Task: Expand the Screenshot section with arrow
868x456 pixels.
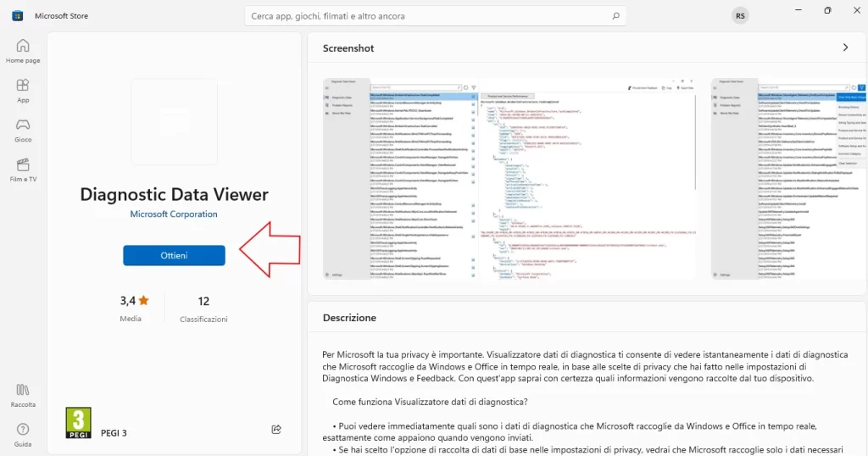Action: [845, 47]
